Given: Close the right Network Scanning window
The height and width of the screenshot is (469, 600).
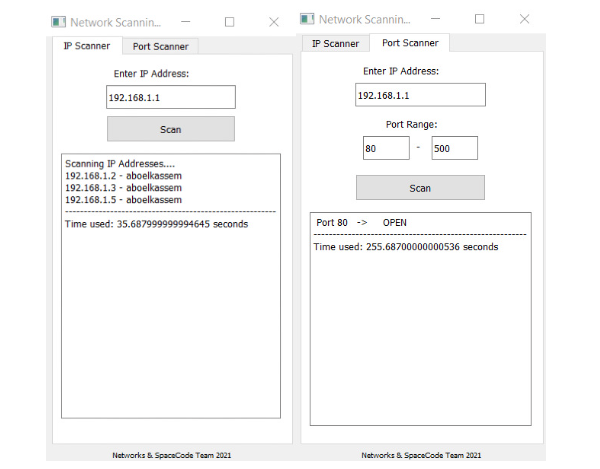Looking at the screenshot, I should [x=523, y=19].
